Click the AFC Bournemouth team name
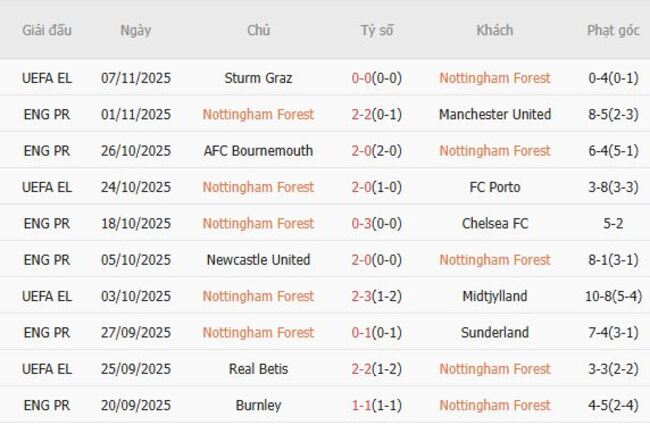The width and height of the screenshot is (650, 425). click(x=258, y=151)
